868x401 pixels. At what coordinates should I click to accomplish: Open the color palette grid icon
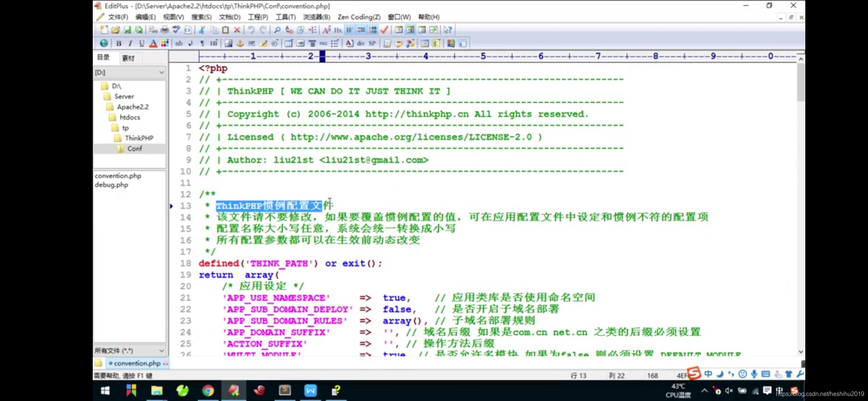pos(165,43)
